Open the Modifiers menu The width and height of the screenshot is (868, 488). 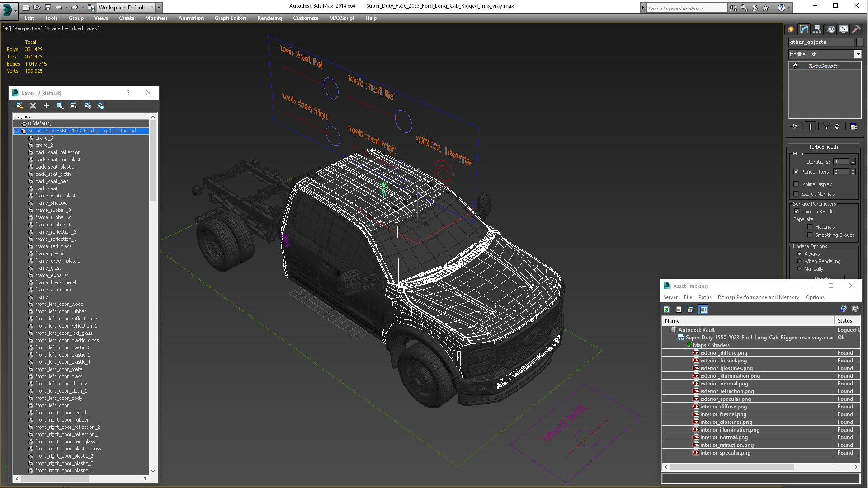click(x=156, y=18)
